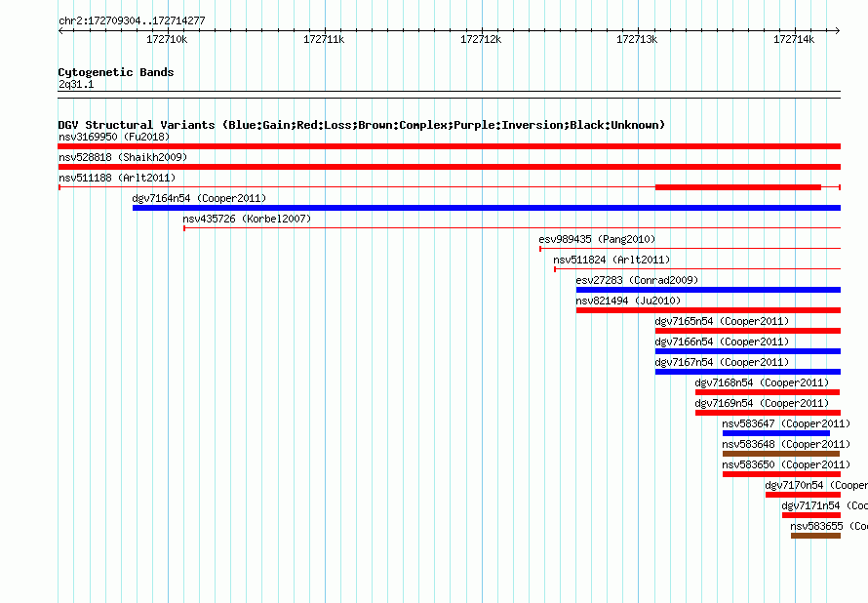Click the red dgv7171n54 variant bar
The height and width of the screenshot is (603, 868).
pos(811,515)
